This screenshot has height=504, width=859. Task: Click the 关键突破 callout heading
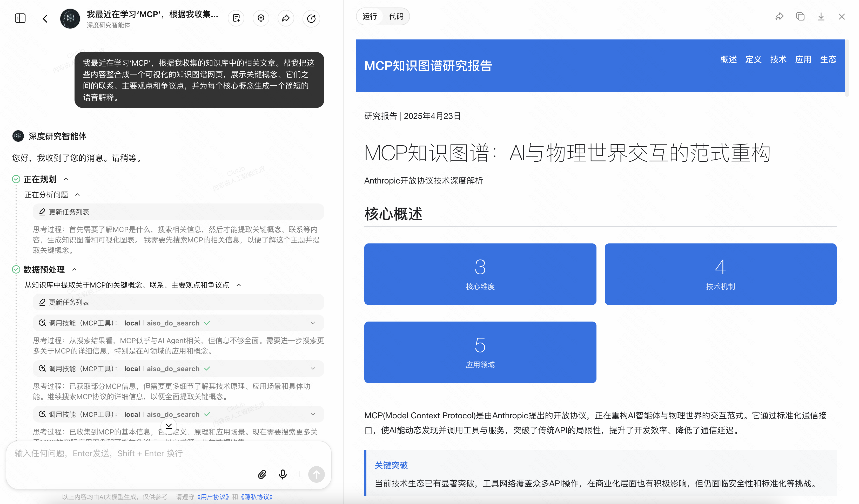click(x=391, y=465)
